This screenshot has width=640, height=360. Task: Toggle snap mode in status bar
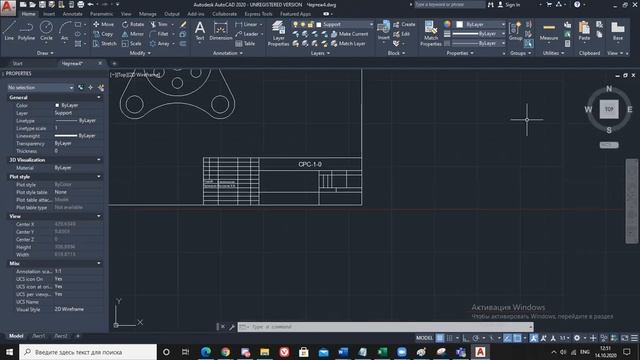[449, 338]
